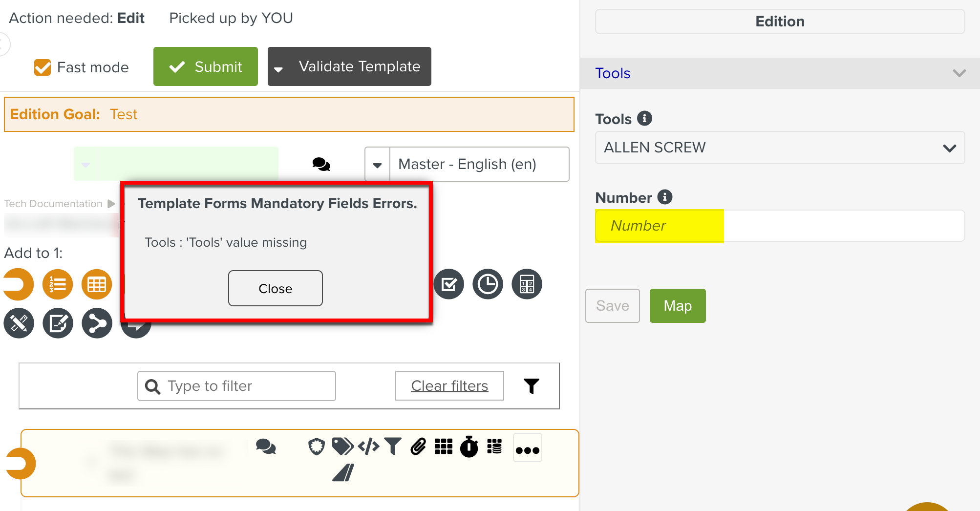Click the code brackets icon

[x=368, y=447]
